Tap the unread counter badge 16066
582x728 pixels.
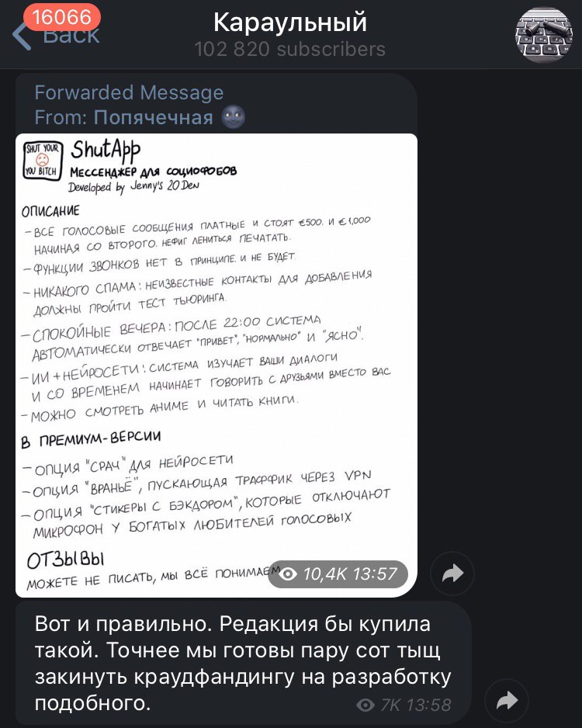tap(62, 17)
